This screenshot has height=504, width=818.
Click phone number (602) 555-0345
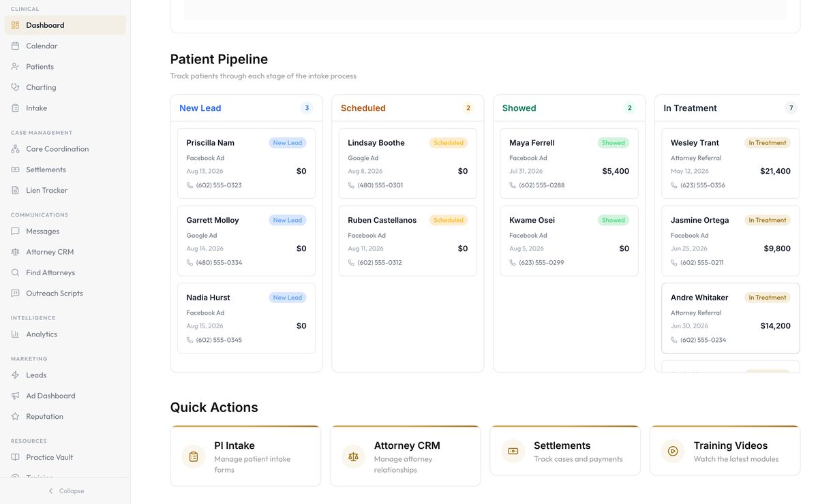[x=219, y=340]
